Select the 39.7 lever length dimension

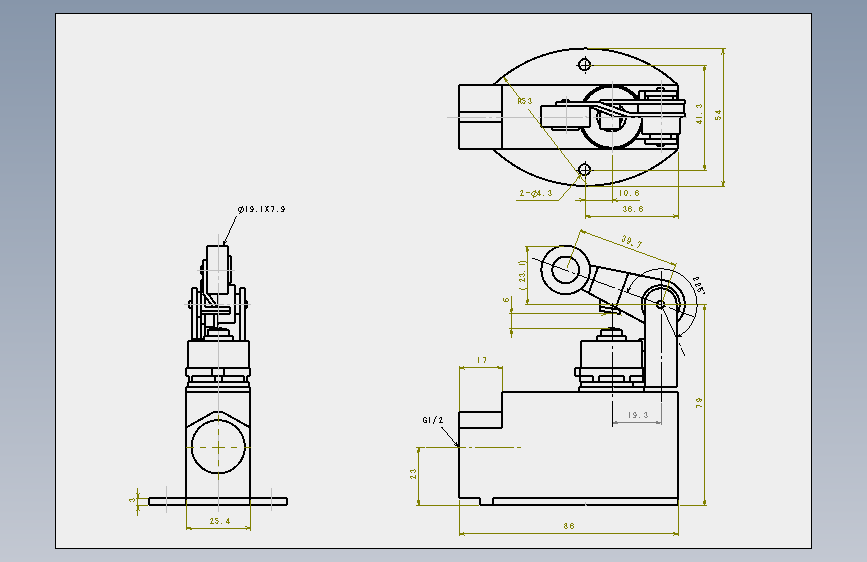631,242
